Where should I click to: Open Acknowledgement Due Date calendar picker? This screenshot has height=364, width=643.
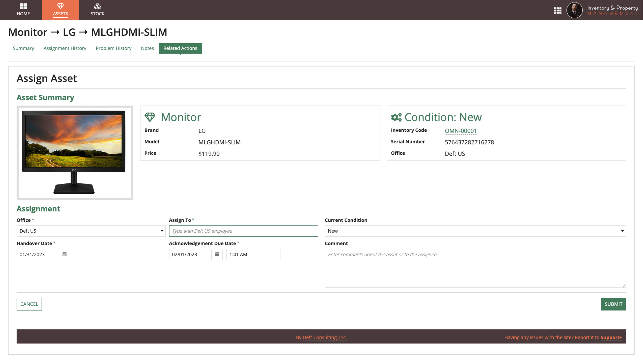click(217, 254)
